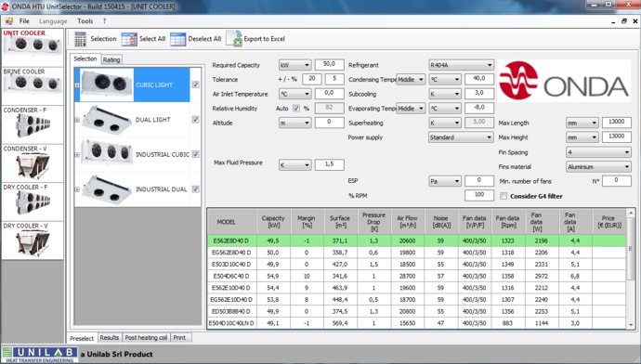Viewport: 641px width, 364px height.
Task: Expand the Industrial Dual tree node
Action: pyautogui.click(x=77, y=189)
